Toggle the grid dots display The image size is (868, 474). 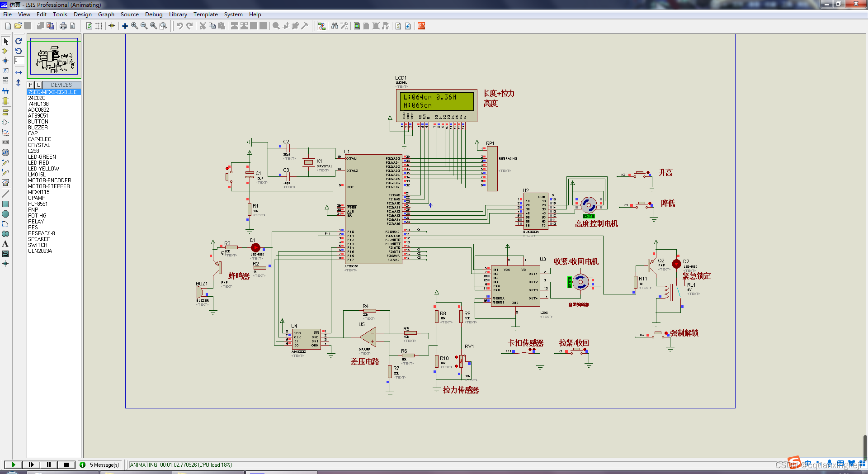pyautogui.click(x=99, y=26)
